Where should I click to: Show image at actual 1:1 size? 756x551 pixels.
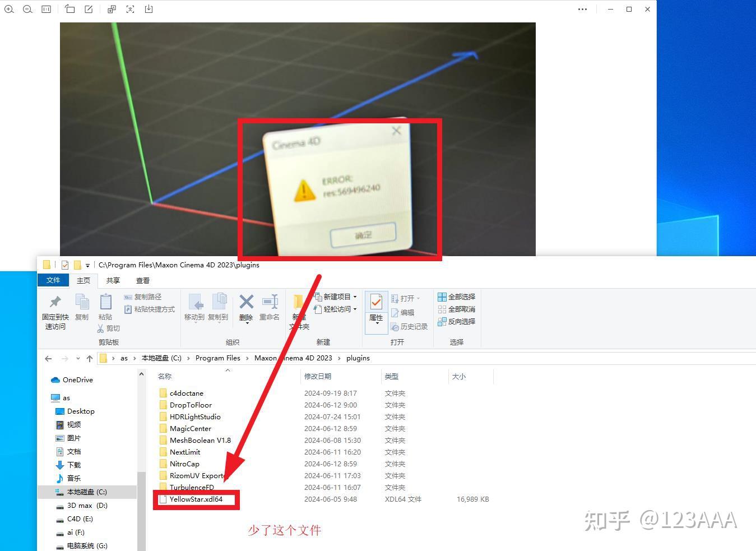point(46,9)
